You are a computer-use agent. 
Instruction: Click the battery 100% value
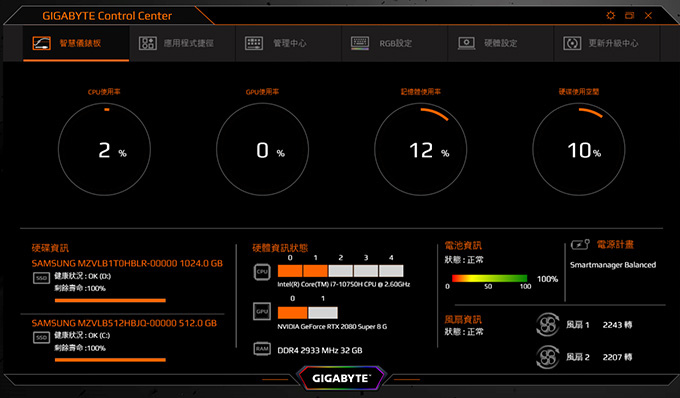[547, 279]
